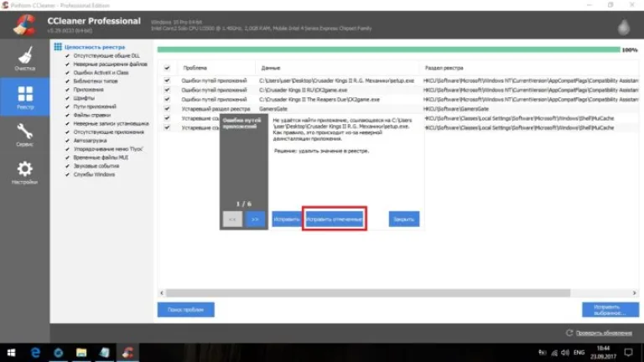Go to next problem with >> button
The height and width of the screenshot is (362, 644).
[x=255, y=220]
